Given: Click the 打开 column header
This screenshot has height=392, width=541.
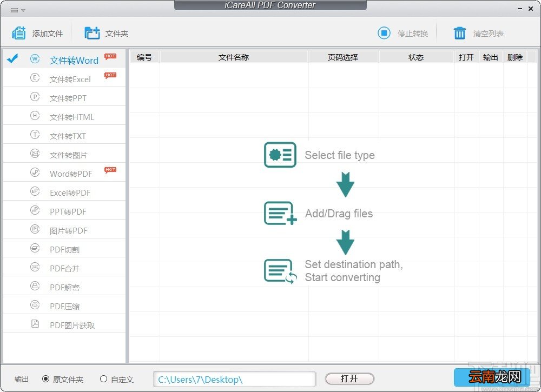Looking at the screenshot, I should 466,57.
